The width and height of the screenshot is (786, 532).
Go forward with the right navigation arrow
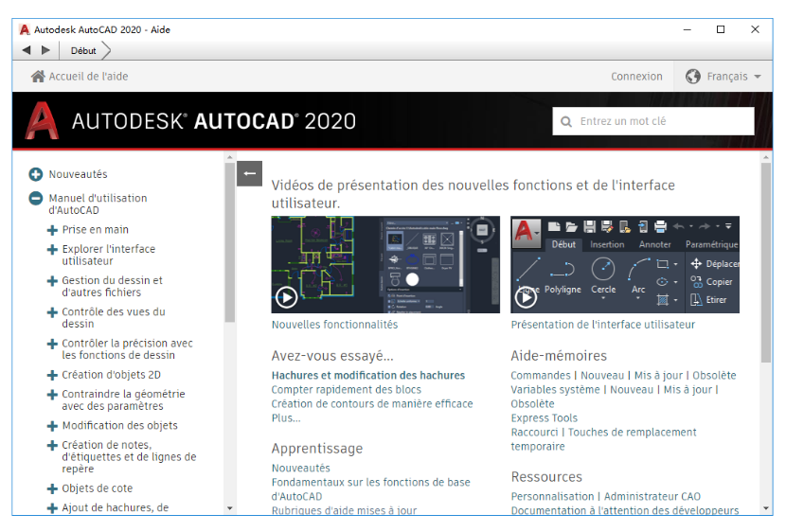45,50
